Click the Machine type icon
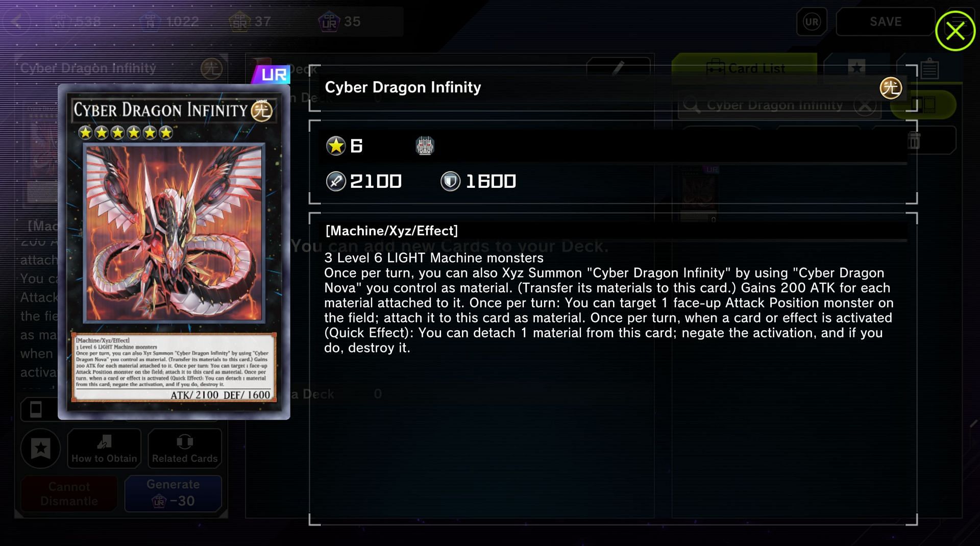980x546 pixels. tap(425, 146)
